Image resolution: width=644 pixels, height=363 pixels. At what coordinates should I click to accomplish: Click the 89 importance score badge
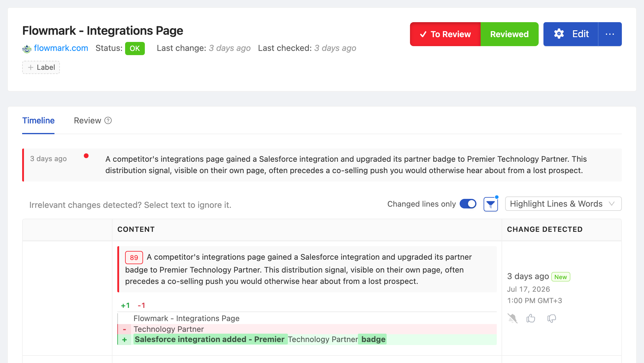point(134,258)
